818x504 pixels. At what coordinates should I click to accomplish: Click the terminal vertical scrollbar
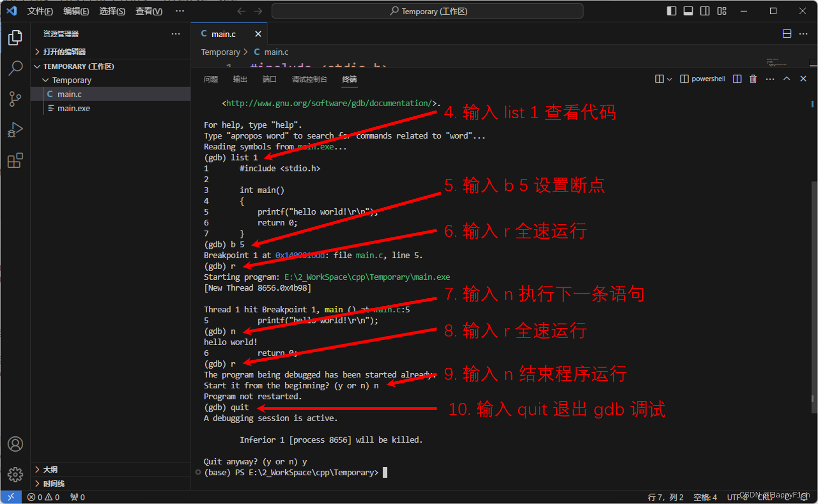coord(813,297)
